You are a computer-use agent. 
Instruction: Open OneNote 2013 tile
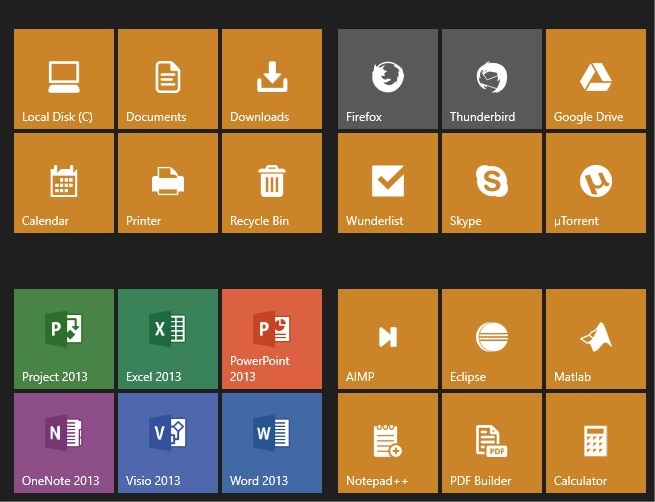tap(64, 443)
